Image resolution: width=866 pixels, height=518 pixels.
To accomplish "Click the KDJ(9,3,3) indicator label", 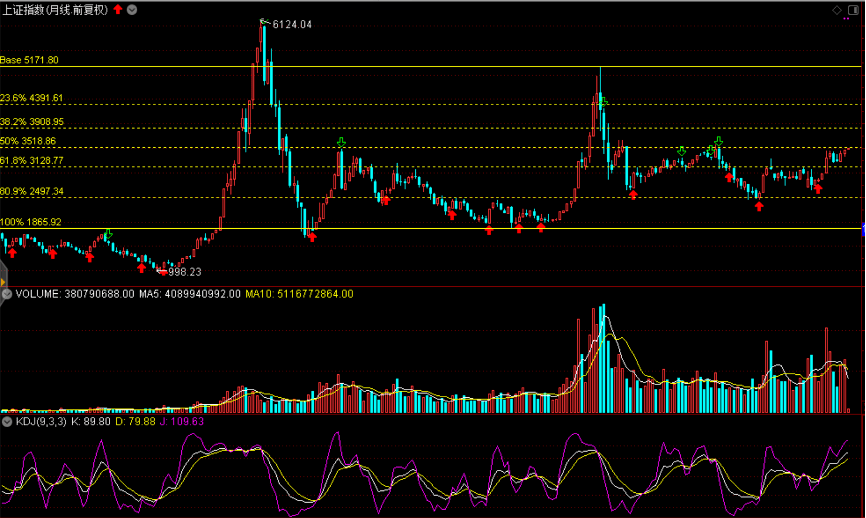I will coord(41,422).
